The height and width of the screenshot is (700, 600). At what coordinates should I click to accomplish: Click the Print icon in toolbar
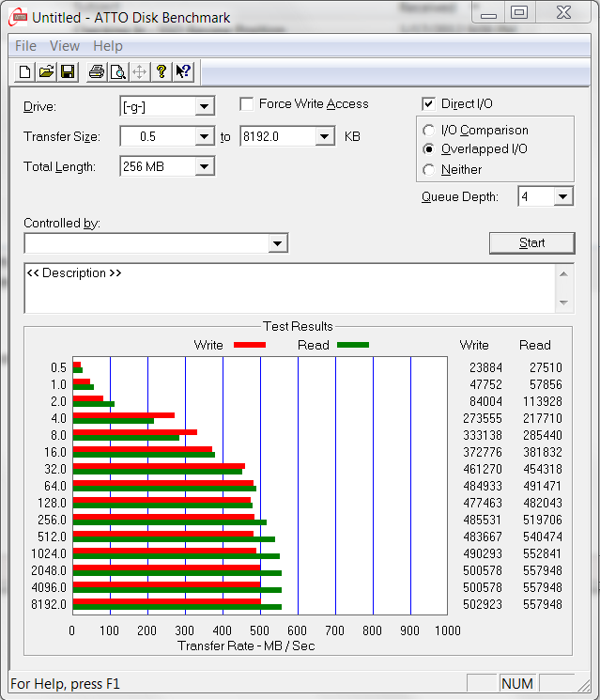pyautogui.click(x=96, y=72)
